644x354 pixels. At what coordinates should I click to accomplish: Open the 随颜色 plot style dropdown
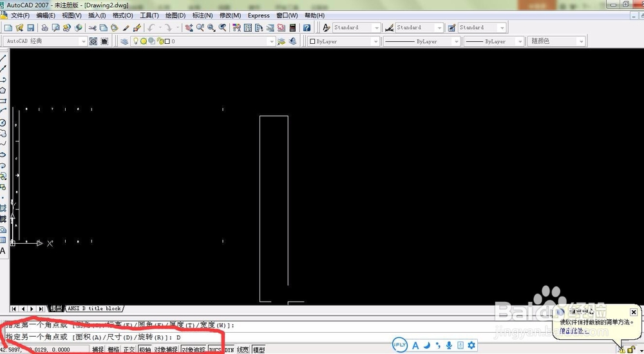tap(581, 41)
